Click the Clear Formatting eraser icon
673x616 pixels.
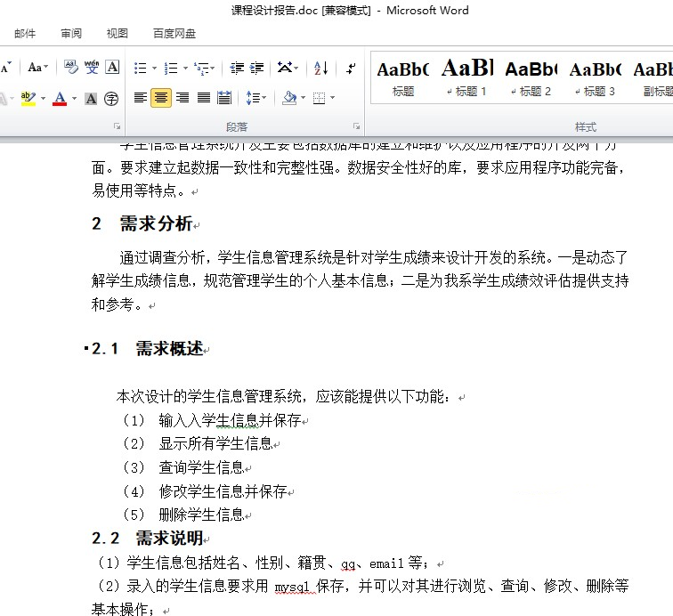(x=71, y=68)
